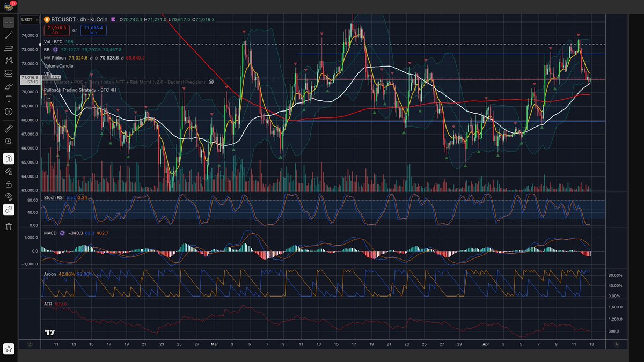Toggle lock all drawing tools
The image size is (644, 362).
tap(9, 184)
